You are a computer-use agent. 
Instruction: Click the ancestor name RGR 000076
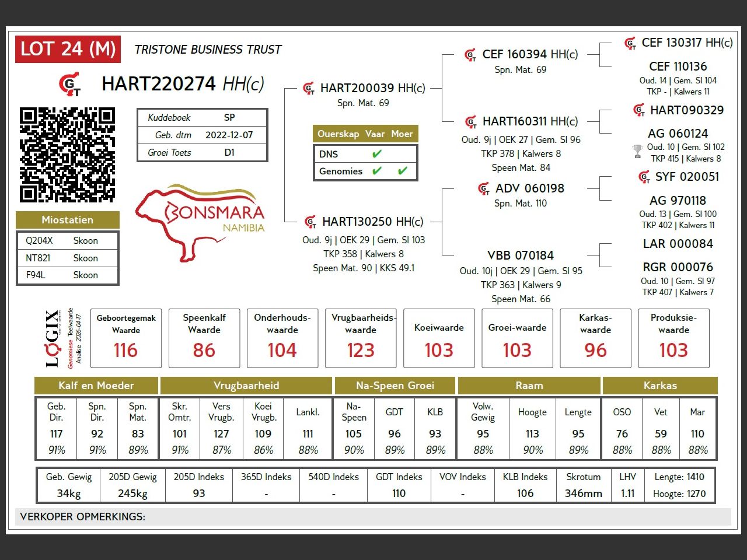[678, 267]
